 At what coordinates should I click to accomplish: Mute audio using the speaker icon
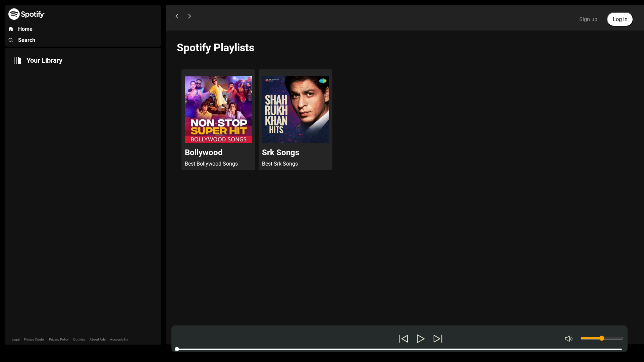[x=569, y=339]
